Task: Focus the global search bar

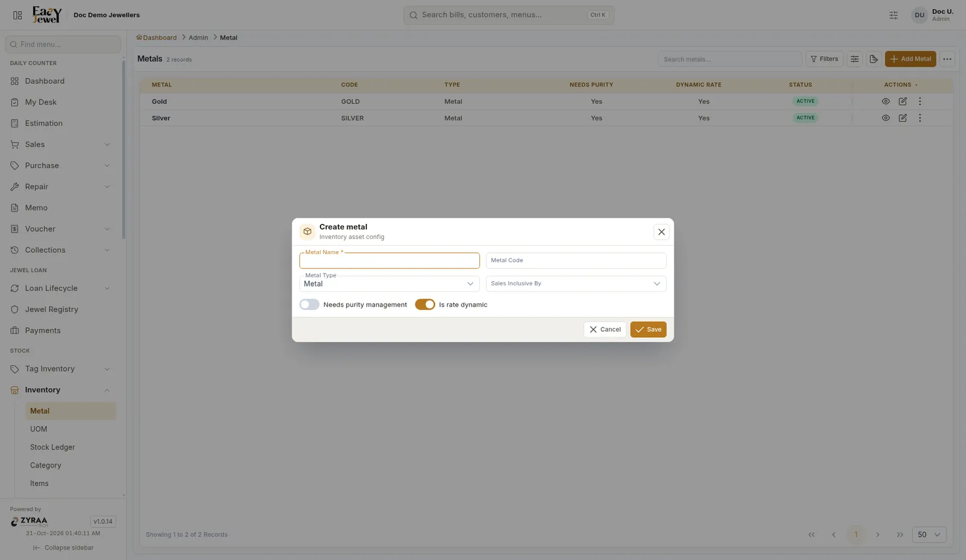Action: coord(509,15)
